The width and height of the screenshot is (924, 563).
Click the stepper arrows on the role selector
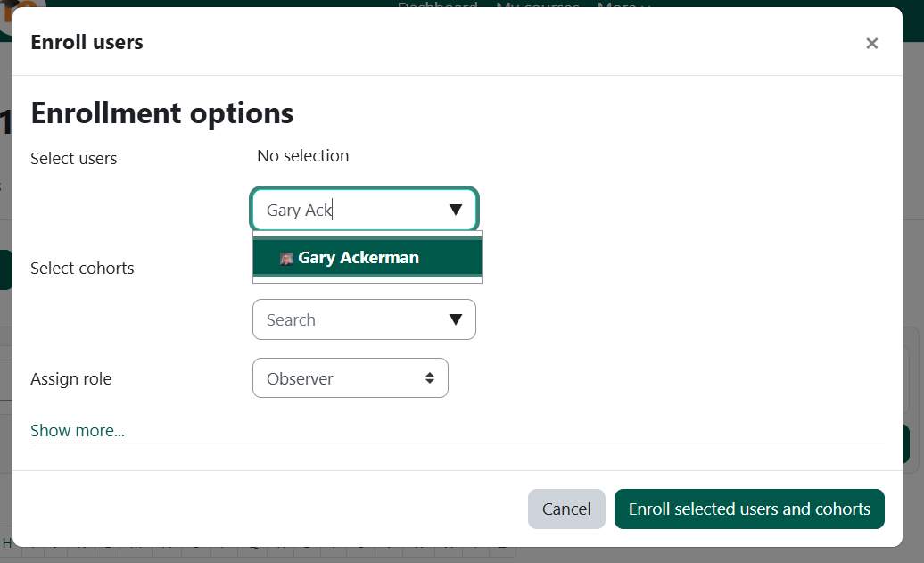tap(433, 377)
